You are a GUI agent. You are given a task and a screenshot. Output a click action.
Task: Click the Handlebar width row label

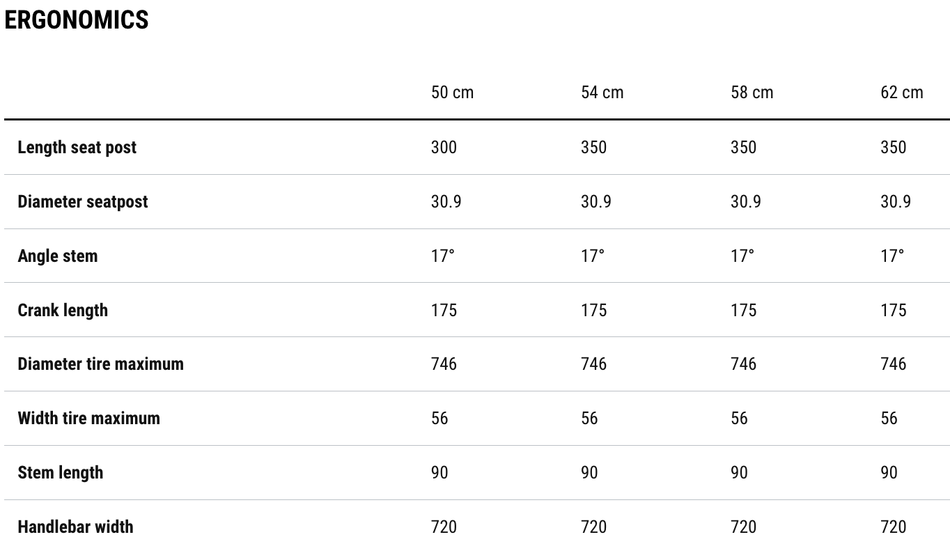[75, 527]
